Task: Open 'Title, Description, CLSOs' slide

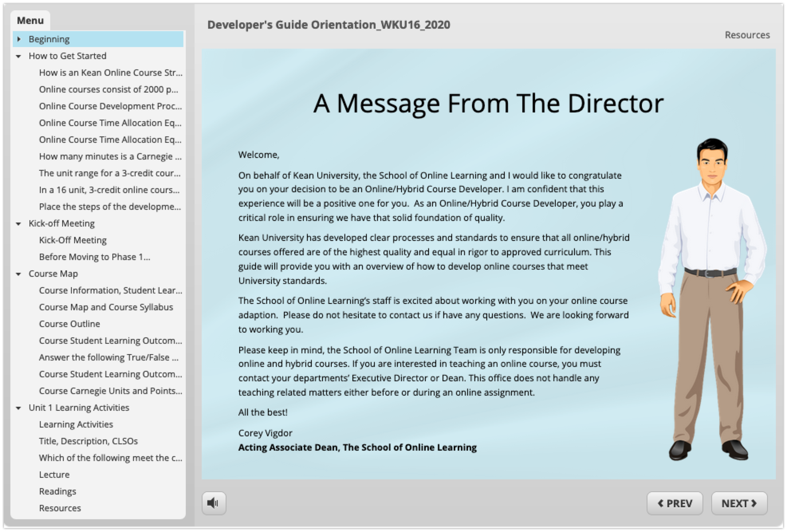Action: [x=88, y=441]
